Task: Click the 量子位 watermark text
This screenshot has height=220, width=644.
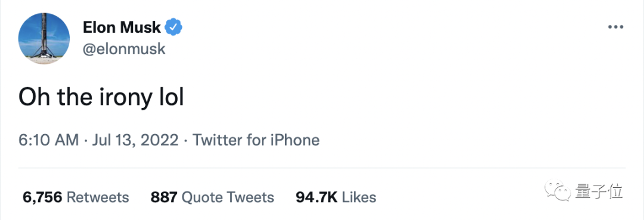Action: pyautogui.click(x=599, y=191)
